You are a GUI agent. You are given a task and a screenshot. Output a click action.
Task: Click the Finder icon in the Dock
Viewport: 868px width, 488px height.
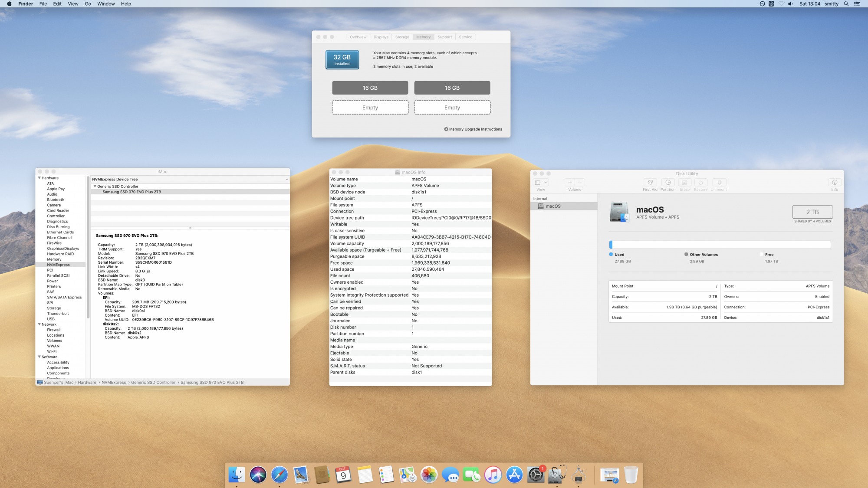(236, 474)
